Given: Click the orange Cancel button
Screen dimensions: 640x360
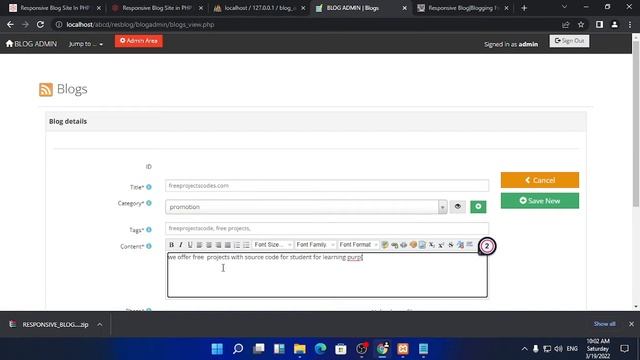Looking at the screenshot, I should [540, 180].
